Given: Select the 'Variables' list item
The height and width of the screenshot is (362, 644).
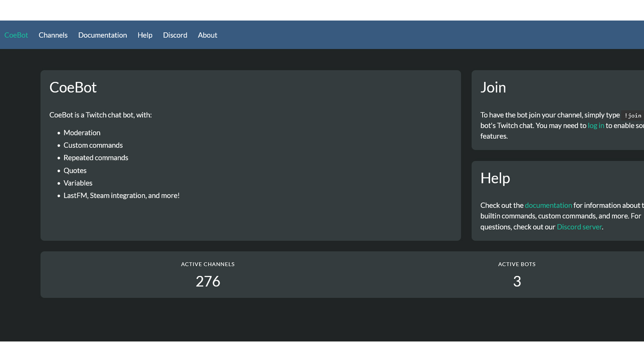Looking at the screenshot, I should tap(78, 183).
